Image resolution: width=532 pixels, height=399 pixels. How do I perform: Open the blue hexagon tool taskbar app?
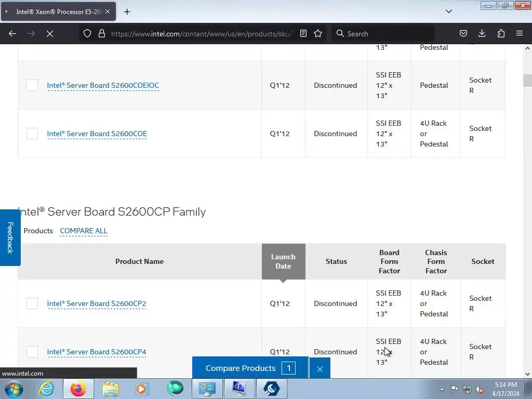271,389
